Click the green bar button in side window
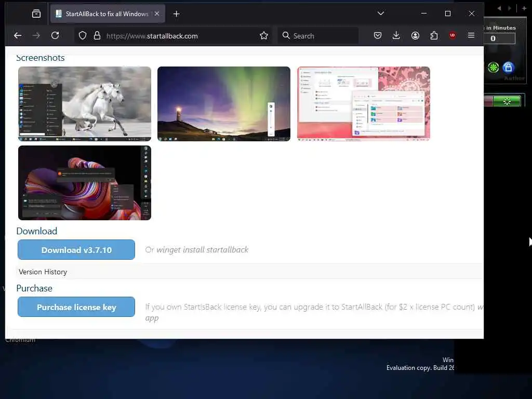 [x=507, y=101]
